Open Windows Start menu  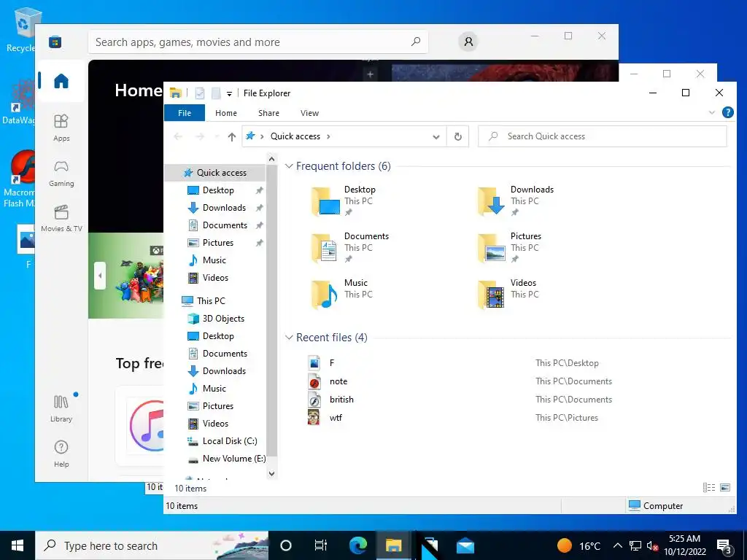(18, 545)
